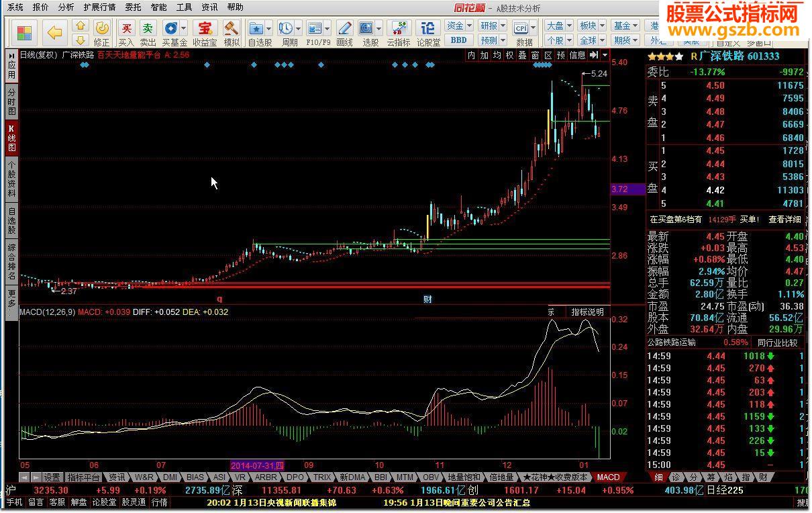Viewport: 812px width, 513px height.
Task: Click the BBD button
Action: pyautogui.click(x=459, y=40)
